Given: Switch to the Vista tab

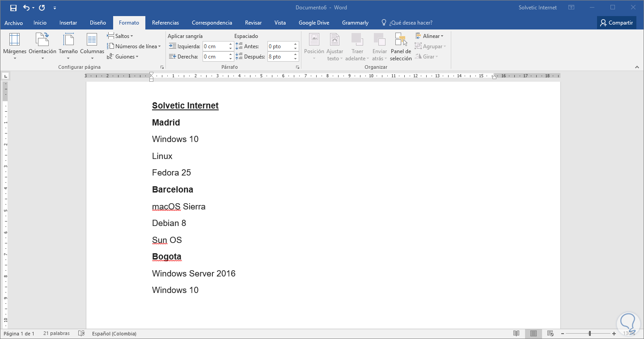Looking at the screenshot, I should [280, 23].
